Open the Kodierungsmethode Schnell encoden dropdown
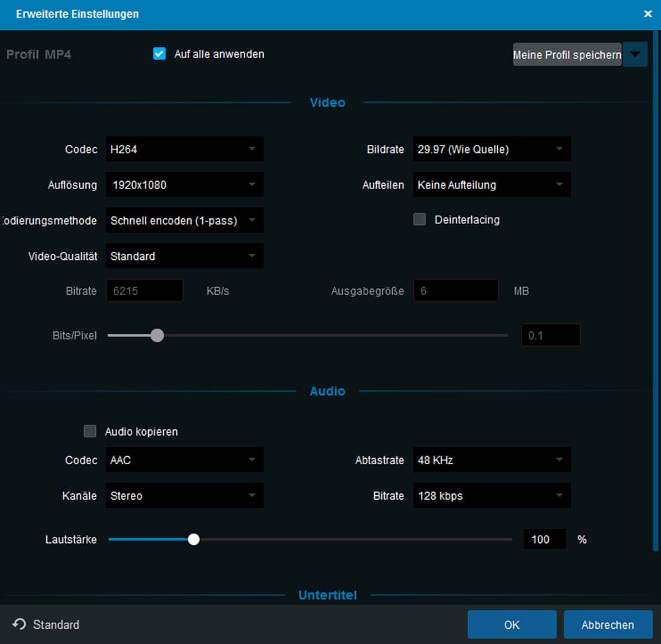661x644 pixels. coord(184,221)
